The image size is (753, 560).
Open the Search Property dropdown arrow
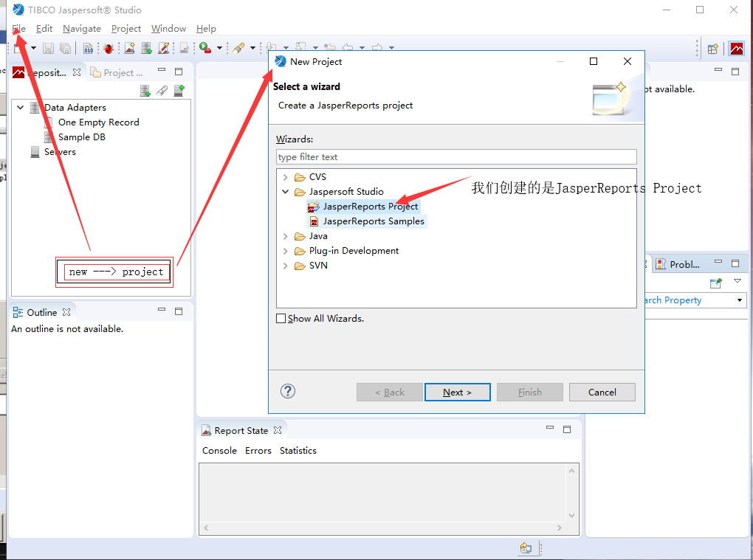[x=740, y=300]
